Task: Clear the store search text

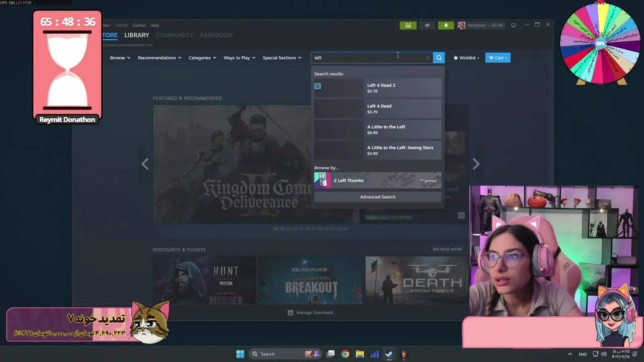Action: pyautogui.click(x=428, y=58)
